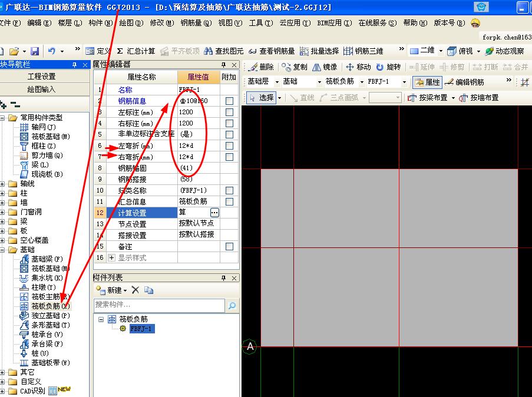Check 左标注 row 附加 checkbox
Image resolution: width=532 pixels, height=397 pixels.
[229, 112]
